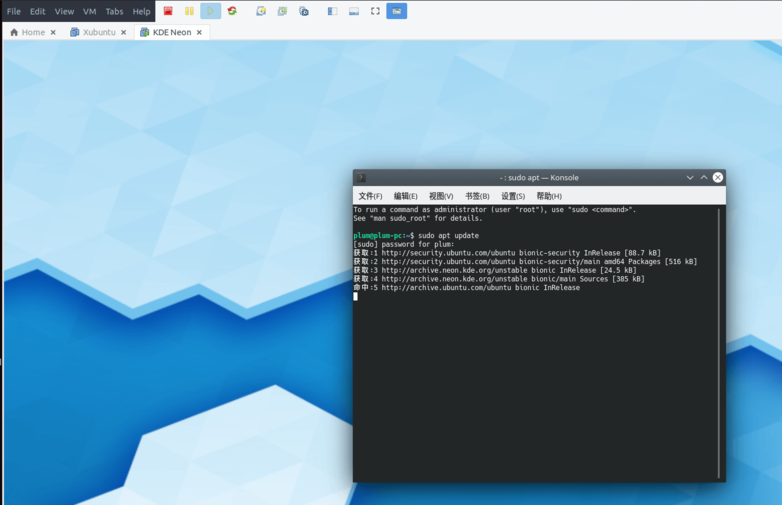Screen dimensions: 782x505
Task: Open the Konsole 文件(F) menu
Action: [x=370, y=196]
